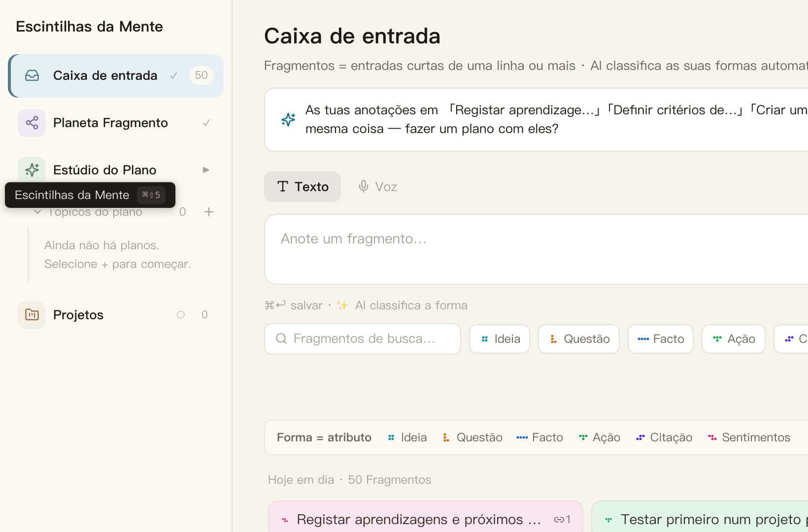Image resolution: width=808 pixels, height=532 pixels.
Task: Filter fragments by Facto chip
Action: pos(661,339)
